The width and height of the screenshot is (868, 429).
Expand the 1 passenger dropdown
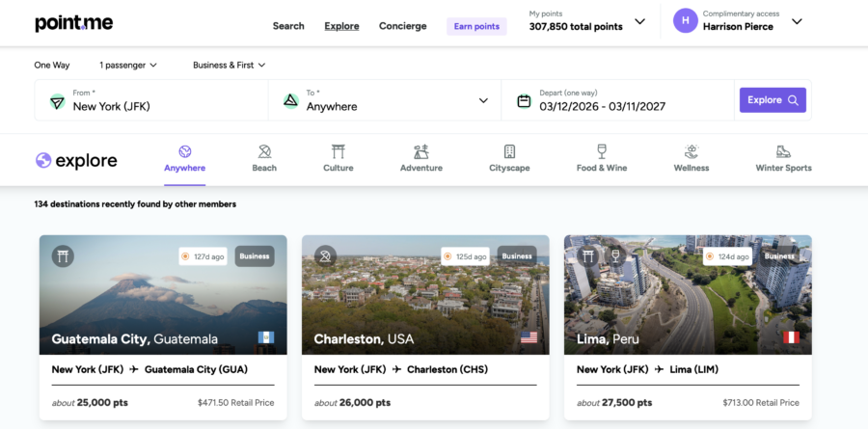point(127,66)
